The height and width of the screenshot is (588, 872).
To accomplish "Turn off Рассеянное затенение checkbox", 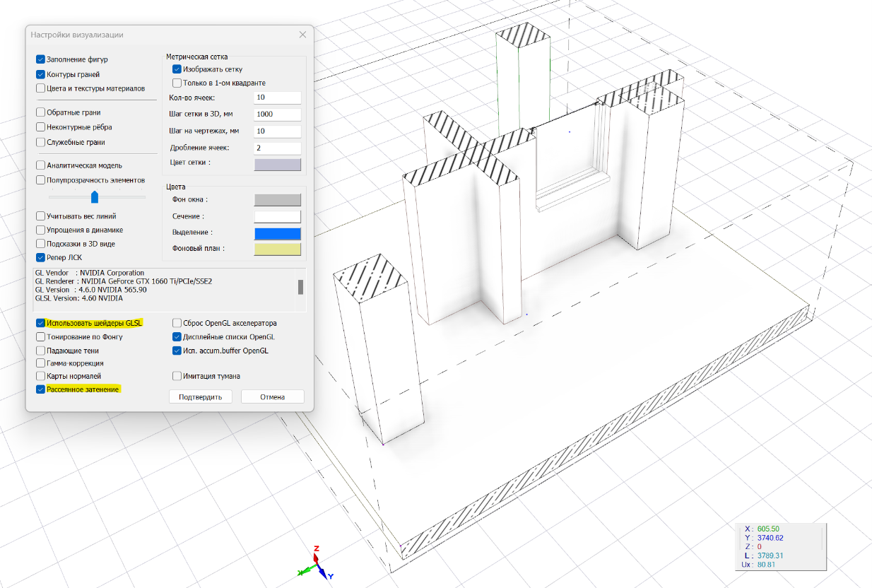I will click(x=41, y=389).
